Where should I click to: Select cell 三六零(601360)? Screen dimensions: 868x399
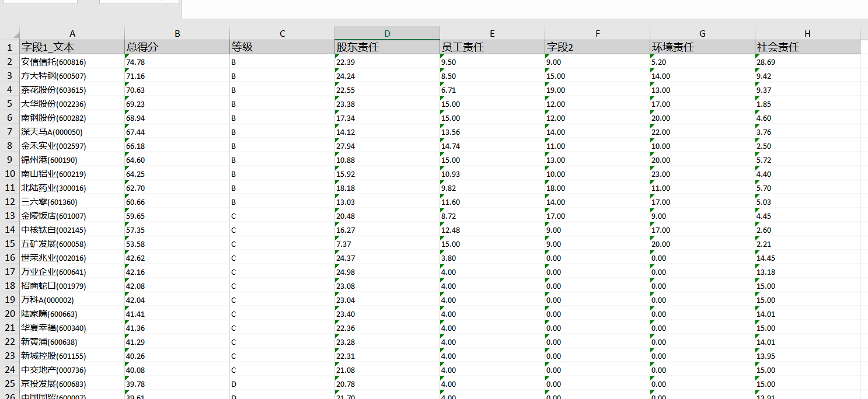(x=72, y=201)
